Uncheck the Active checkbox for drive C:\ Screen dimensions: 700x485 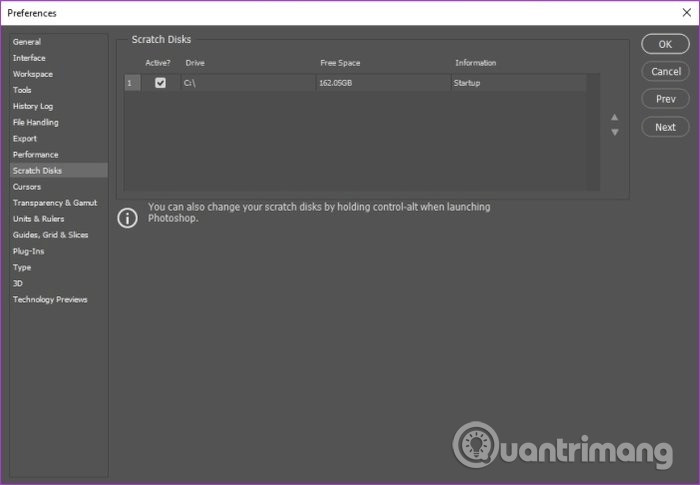(160, 83)
